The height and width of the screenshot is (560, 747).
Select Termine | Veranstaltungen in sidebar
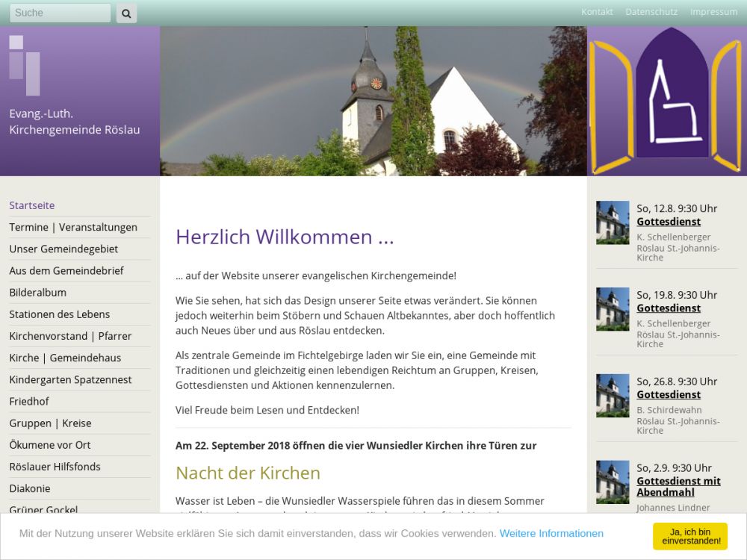[73, 227]
